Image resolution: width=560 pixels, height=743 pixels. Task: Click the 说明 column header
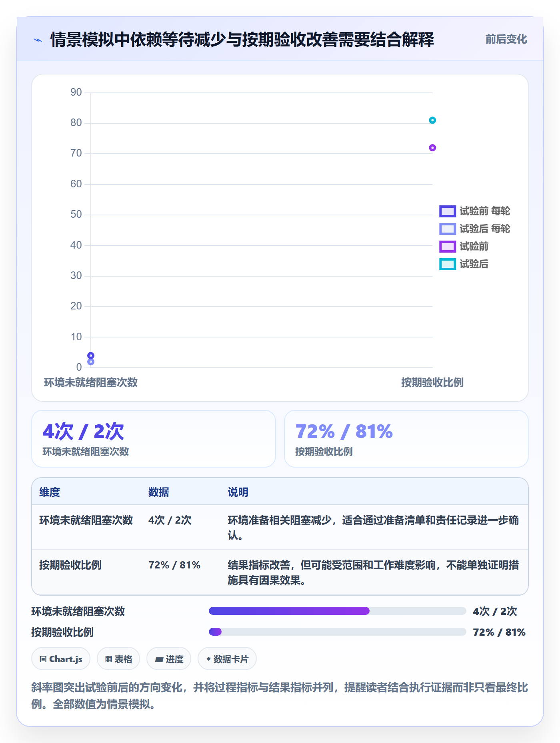tap(238, 492)
